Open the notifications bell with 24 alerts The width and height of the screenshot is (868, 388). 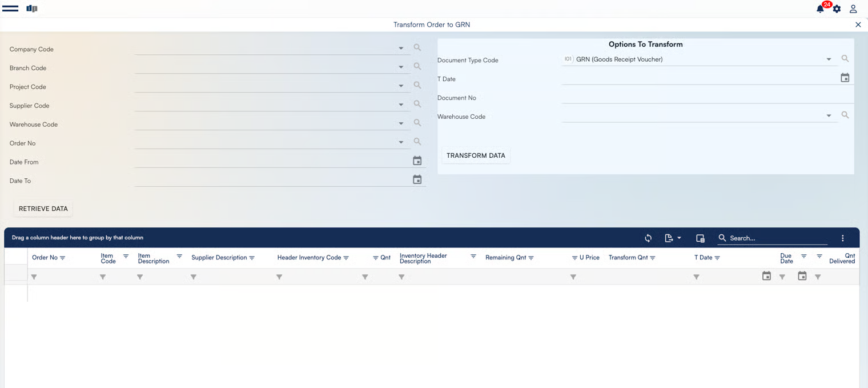click(820, 9)
